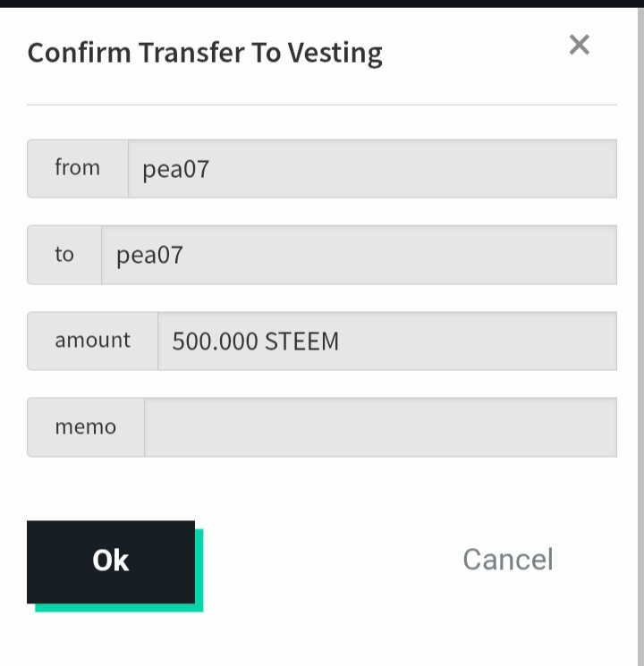Click the from account input field

click(x=372, y=168)
